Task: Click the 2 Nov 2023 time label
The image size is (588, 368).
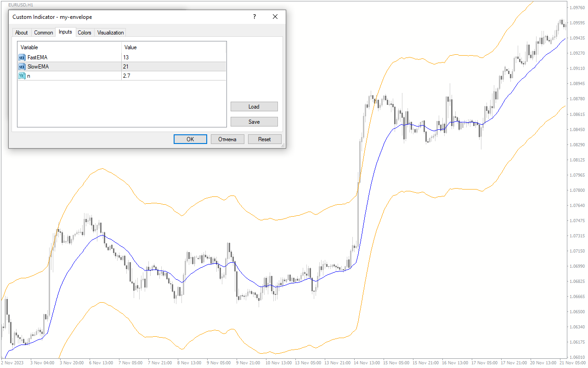Action: point(12,363)
